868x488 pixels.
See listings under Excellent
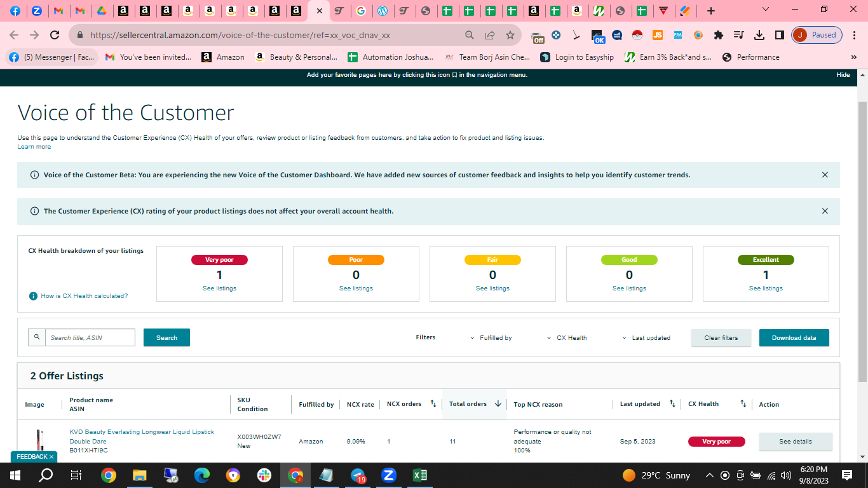click(x=766, y=288)
